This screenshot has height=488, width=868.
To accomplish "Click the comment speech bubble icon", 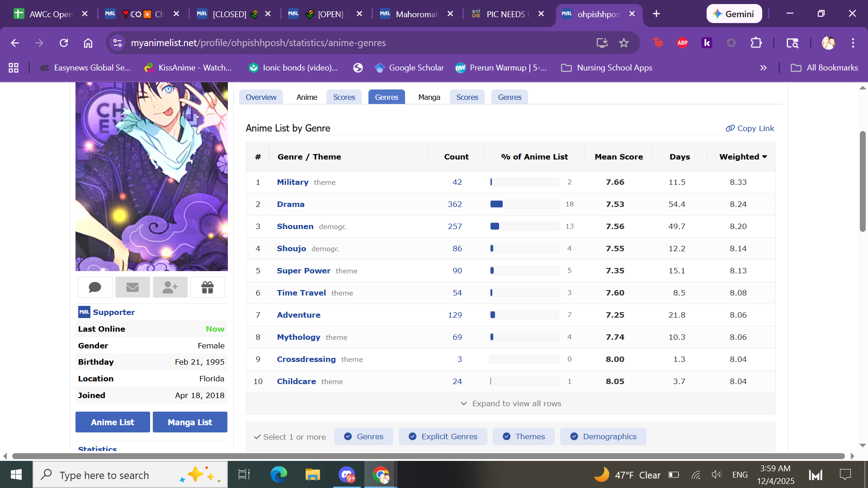I will point(95,287).
